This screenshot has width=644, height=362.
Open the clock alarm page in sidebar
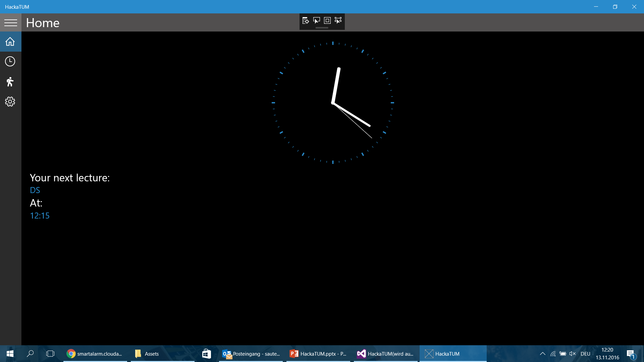point(10,61)
